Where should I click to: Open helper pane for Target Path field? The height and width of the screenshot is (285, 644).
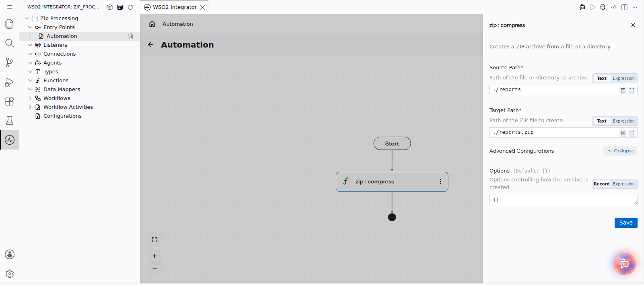pos(623,133)
